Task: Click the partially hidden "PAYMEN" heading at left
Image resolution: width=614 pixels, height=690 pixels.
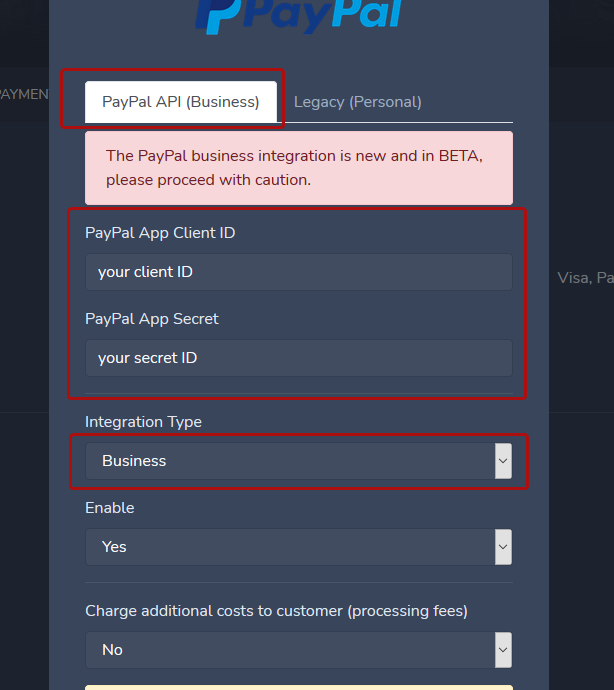Action: coord(24,94)
